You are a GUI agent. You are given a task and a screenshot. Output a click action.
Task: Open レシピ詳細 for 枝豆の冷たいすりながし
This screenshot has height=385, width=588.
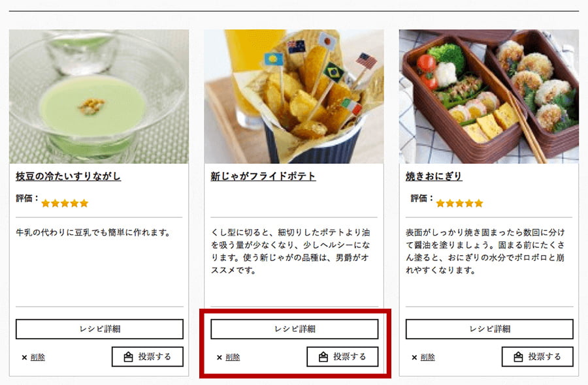click(99, 329)
